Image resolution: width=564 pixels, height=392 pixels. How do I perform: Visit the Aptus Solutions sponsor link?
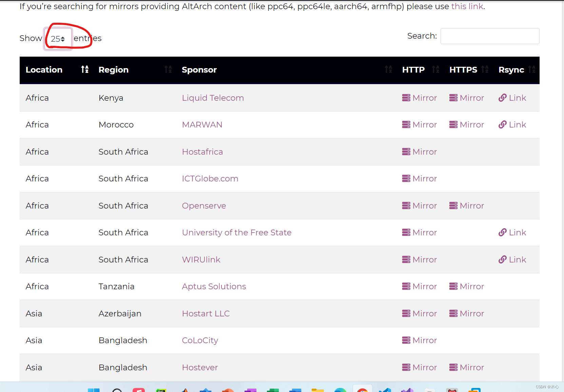coord(214,287)
